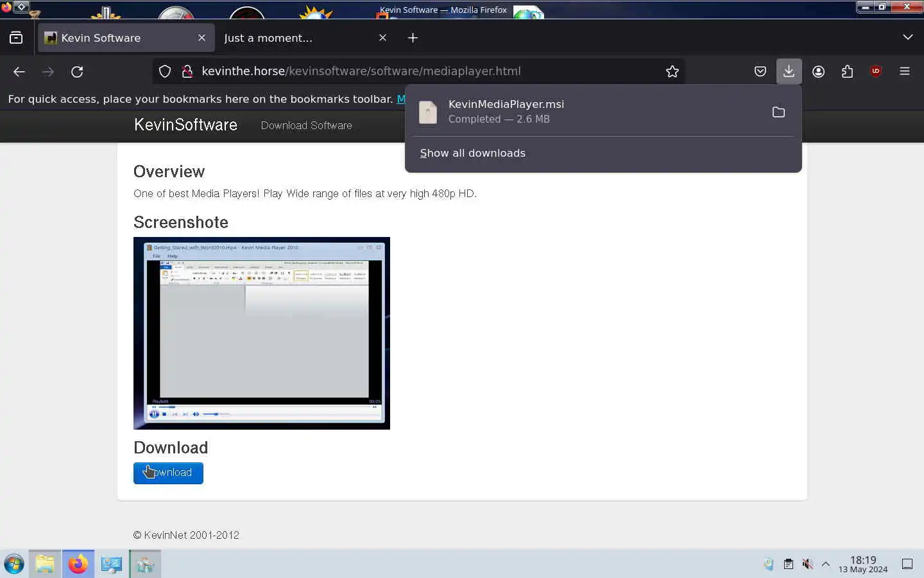Open tracking protection shield icon
The height and width of the screenshot is (578, 924).
165,71
